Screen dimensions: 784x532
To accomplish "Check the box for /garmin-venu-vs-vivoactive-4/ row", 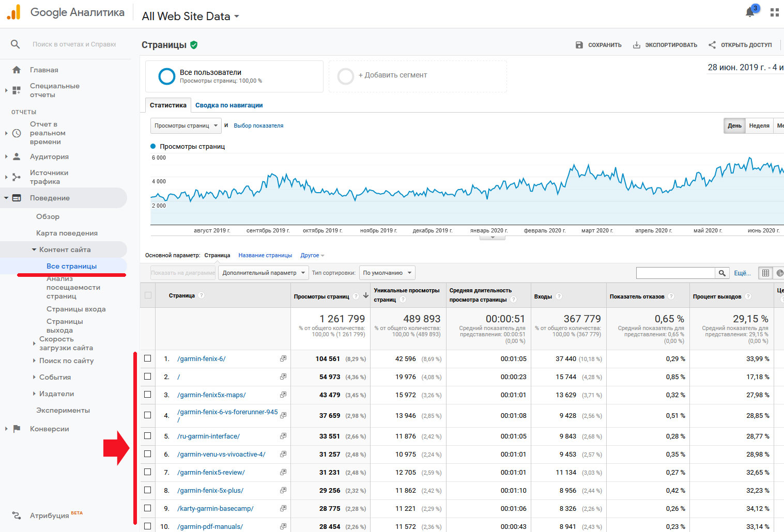I will pos(148,454).
